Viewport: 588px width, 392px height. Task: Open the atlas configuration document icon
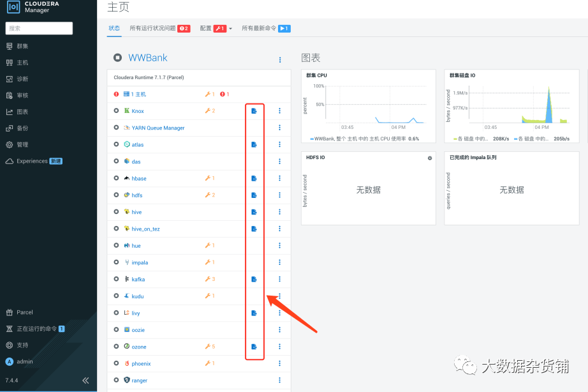point(254,144)
